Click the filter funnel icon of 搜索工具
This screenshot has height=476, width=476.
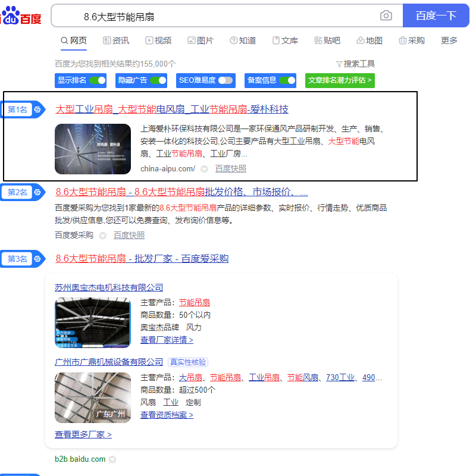[339, 64]
